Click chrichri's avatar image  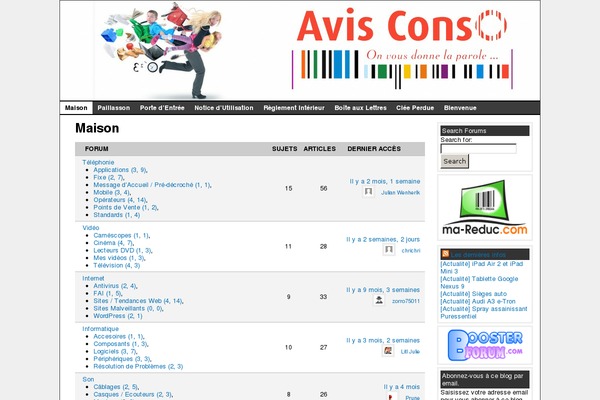pyautogui.click(x=389, y=250)
